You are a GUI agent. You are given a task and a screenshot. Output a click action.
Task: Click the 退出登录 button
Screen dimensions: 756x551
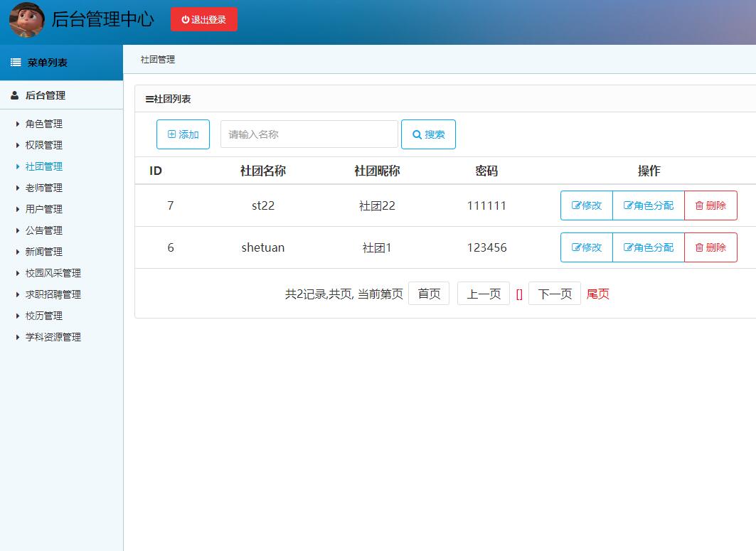(x=204, y=19)
